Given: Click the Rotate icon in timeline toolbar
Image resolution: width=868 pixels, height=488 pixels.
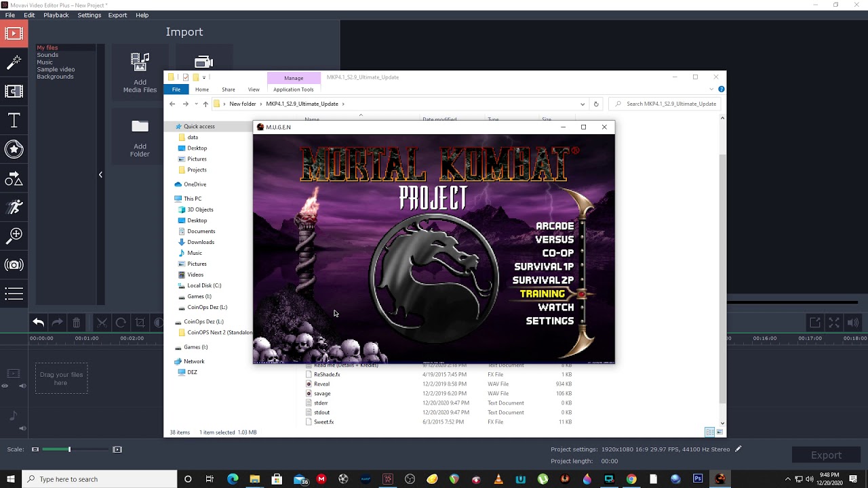Looking at the screenshot, I should (x=121, y=323).
